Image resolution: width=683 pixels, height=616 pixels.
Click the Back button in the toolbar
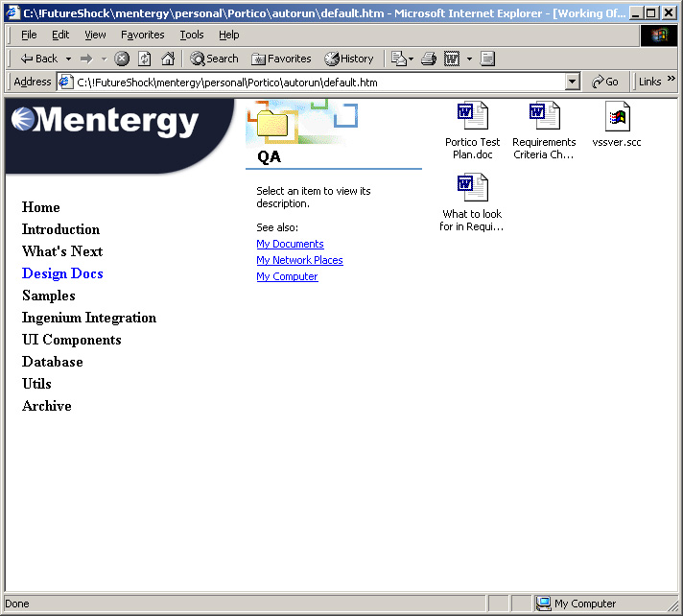coord(38,59)
